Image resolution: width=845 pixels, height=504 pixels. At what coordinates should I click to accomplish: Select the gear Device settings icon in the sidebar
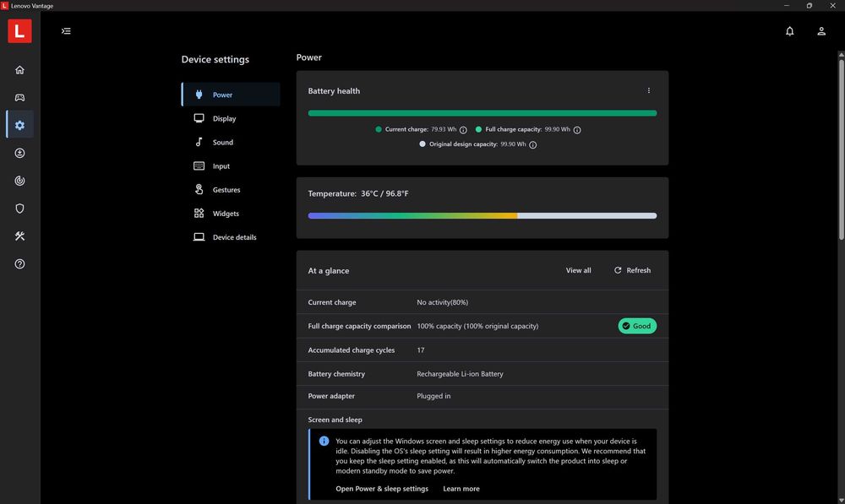point(20,125)
